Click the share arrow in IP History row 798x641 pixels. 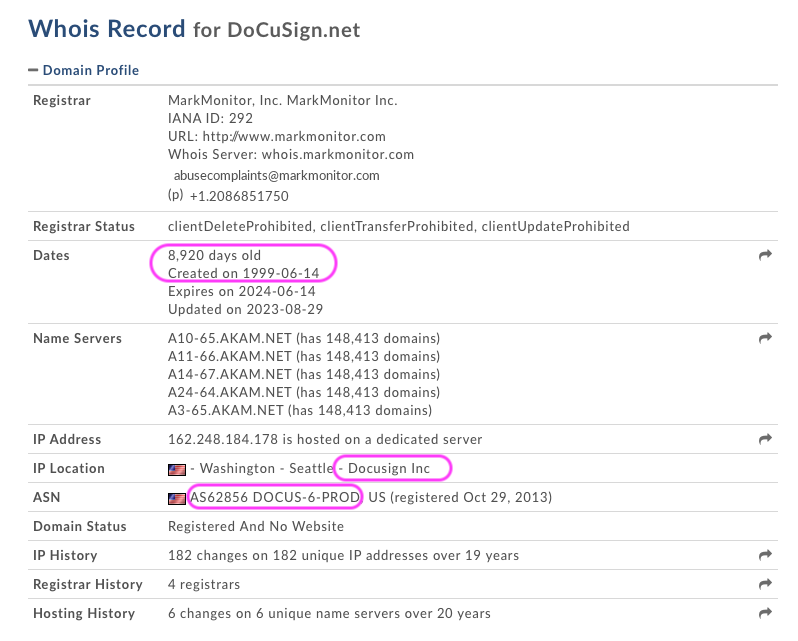[x=765, y=555]
